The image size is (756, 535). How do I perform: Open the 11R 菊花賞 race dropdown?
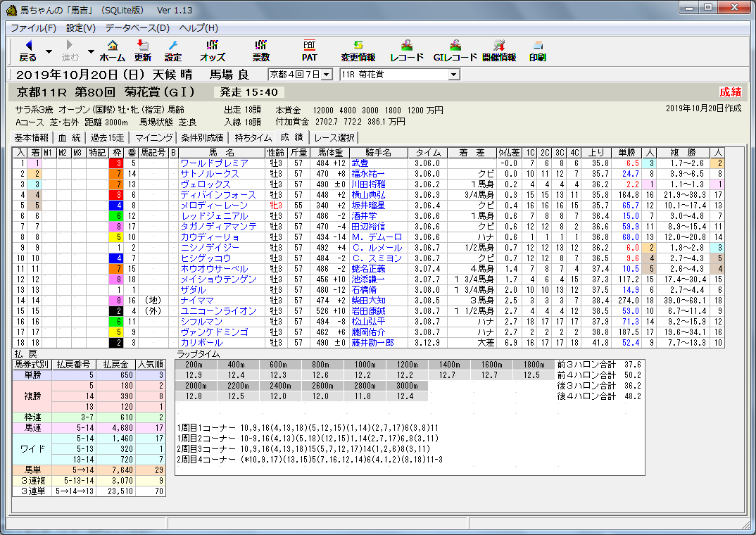(x=454, y=75)
